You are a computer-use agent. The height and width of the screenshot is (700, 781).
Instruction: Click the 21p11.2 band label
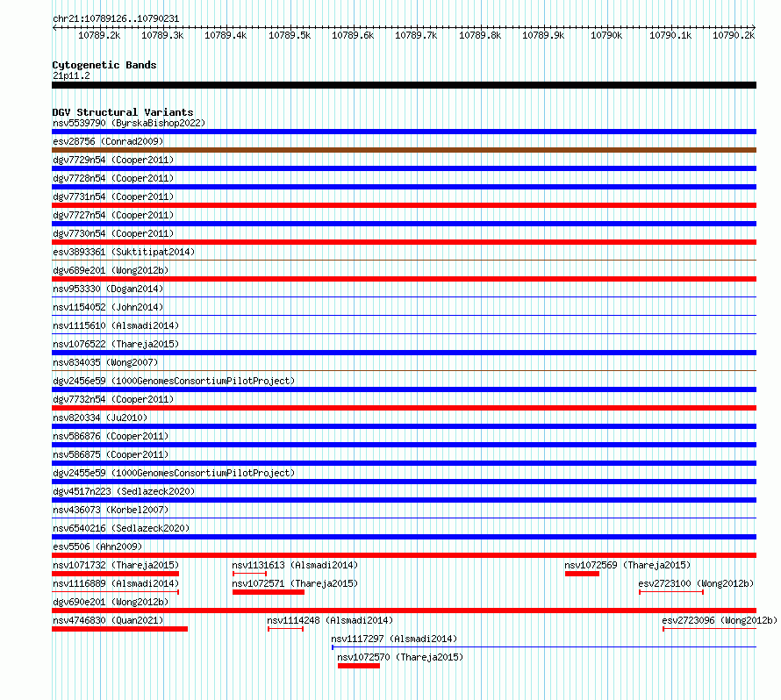click(71, 75)
